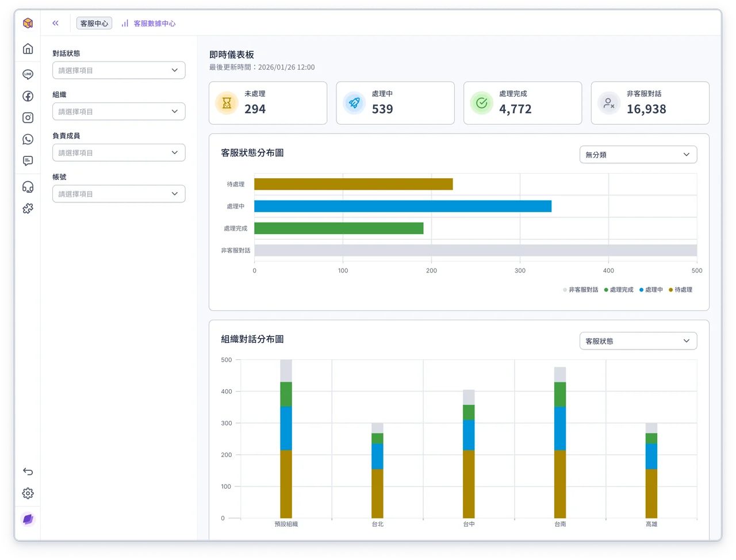
Task: Click the 非客服對話 16,938 stat card
Action: coord(650,103)
